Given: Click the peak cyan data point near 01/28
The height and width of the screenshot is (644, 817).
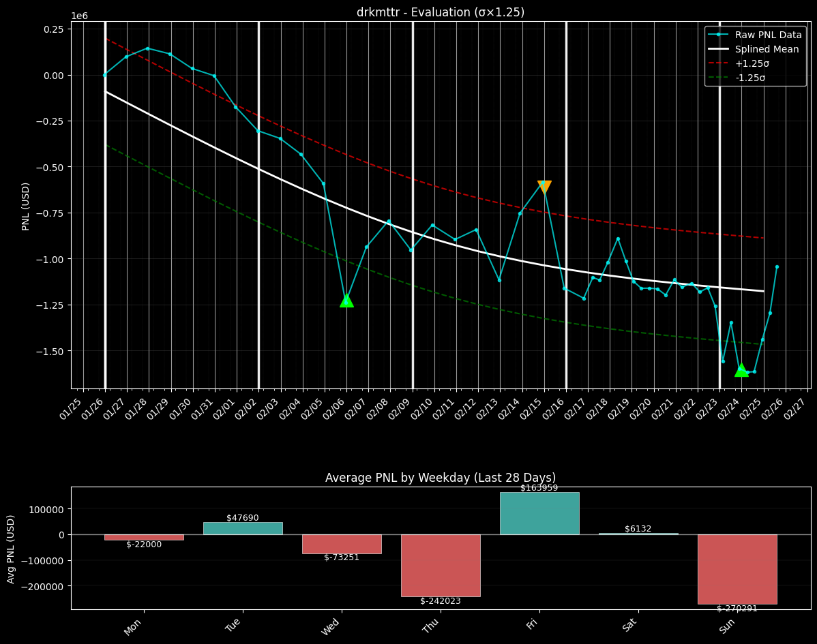Looking at the screenshot, I should [x=147, y=48].
